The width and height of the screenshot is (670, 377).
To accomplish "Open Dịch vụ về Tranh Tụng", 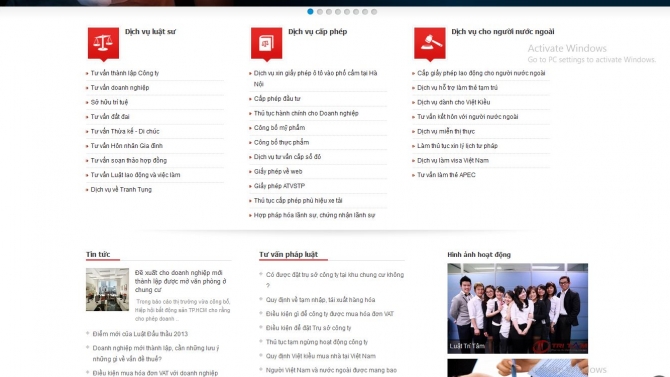I will point(121,189).
